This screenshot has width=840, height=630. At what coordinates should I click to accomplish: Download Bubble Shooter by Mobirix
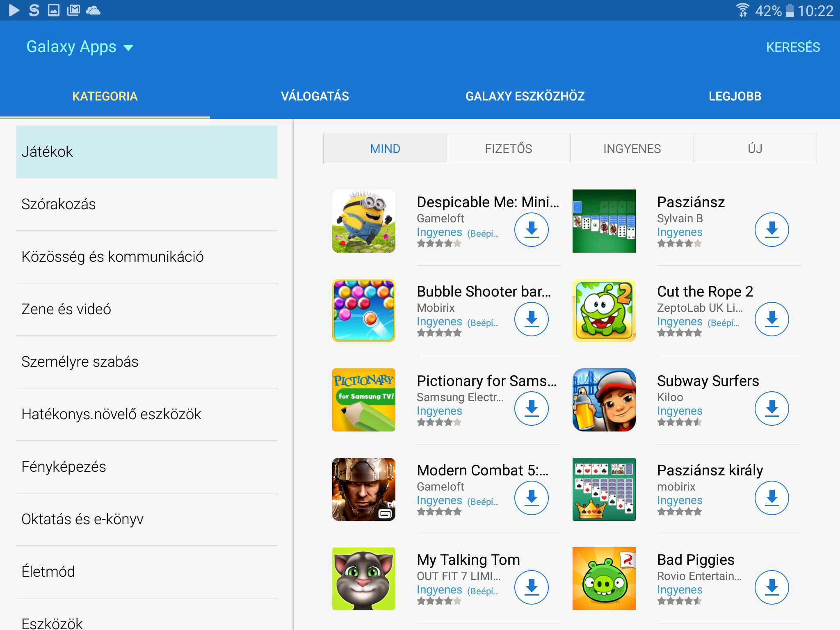point(531,319)
